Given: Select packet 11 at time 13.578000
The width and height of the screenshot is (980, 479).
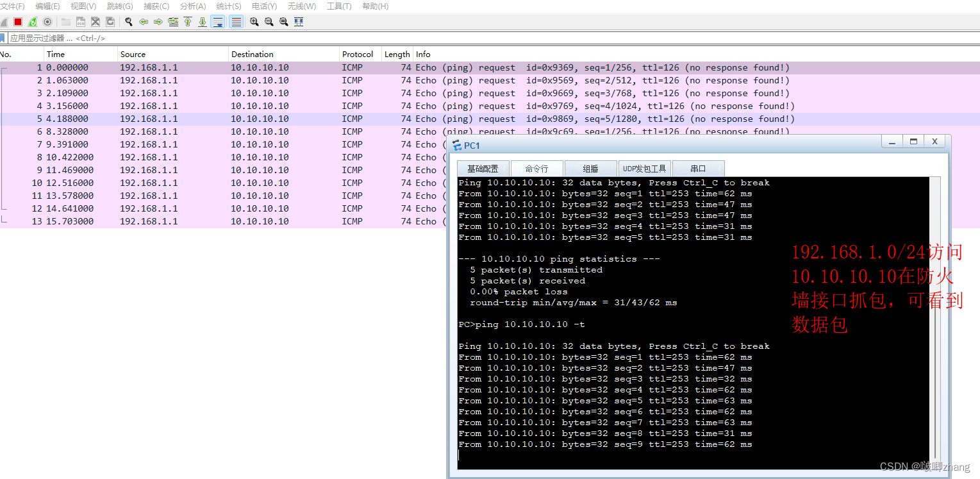Looking at the screenshot, I should tap(222, 196).
